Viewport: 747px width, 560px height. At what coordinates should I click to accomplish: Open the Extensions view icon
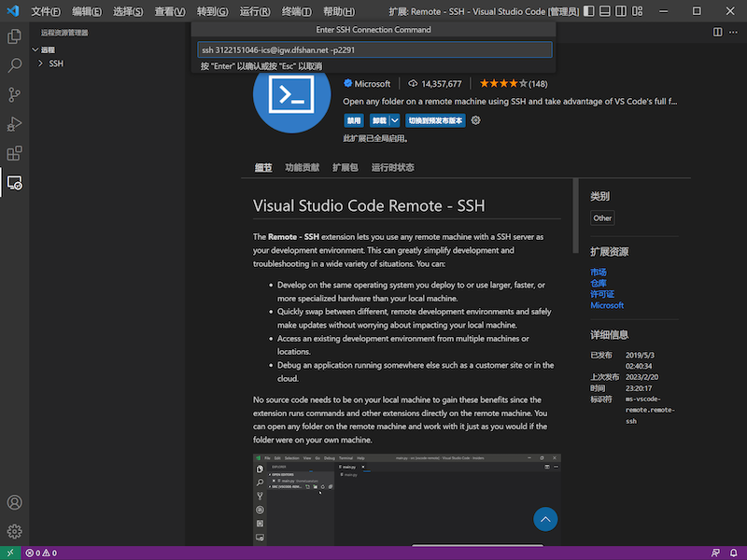click(15, 153)
